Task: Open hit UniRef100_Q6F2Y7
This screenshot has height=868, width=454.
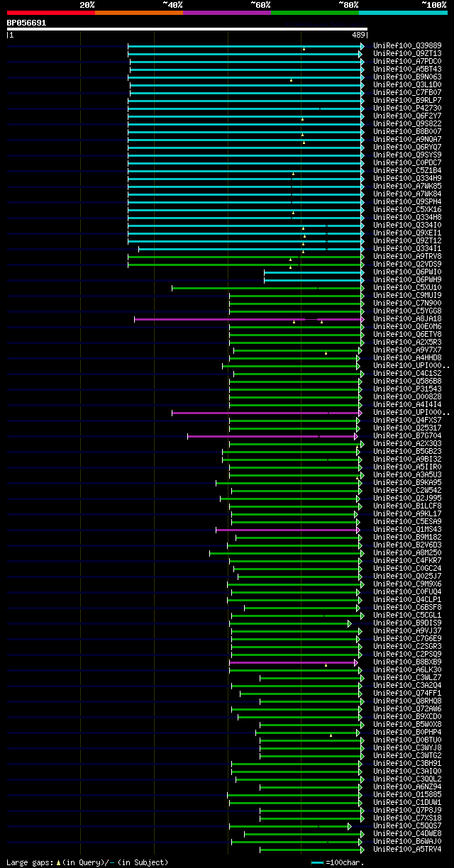Action: tap(407, 116)
